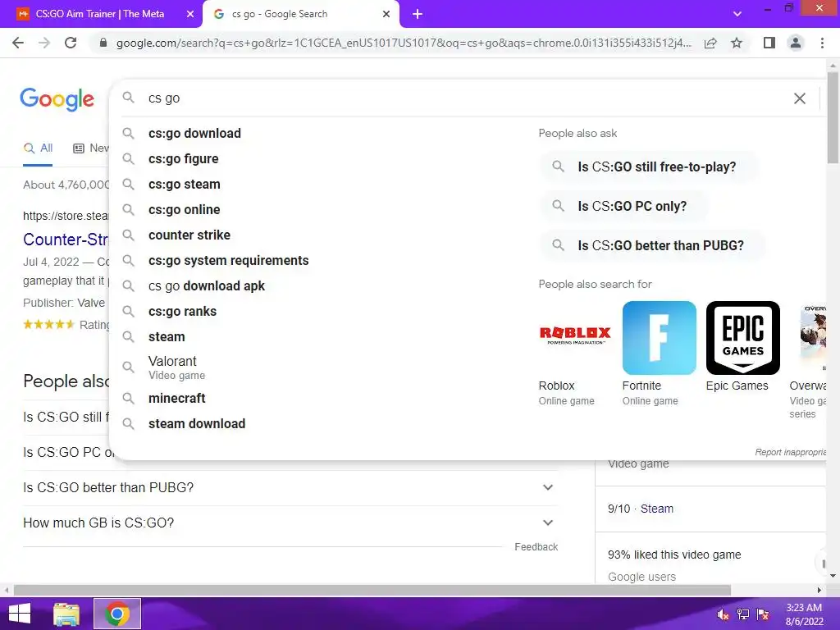Click Report inappropriate predictions link
The height and width of the screenshot is (630, 840).
[791, 452]
